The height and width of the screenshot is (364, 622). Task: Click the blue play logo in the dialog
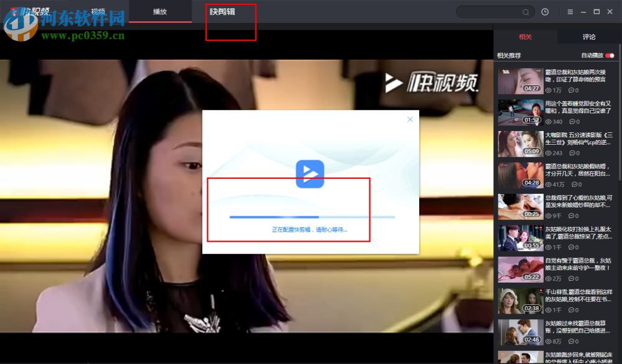[310, 174]
